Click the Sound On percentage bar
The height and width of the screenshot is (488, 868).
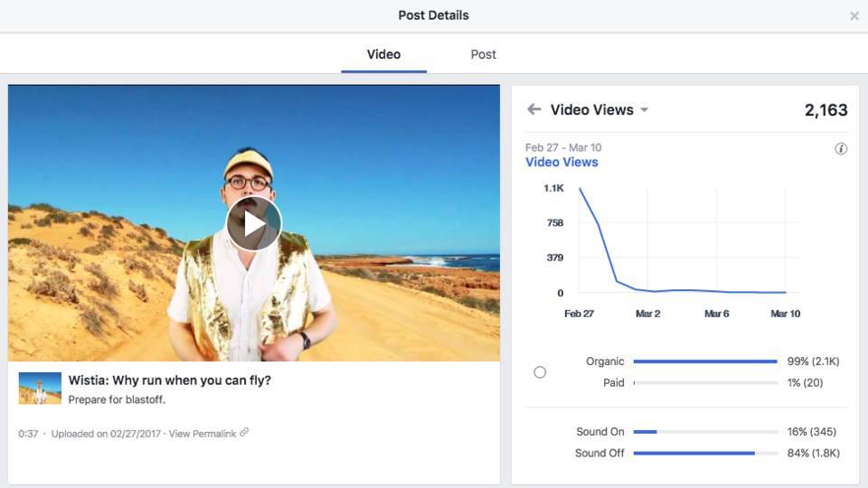706,432
